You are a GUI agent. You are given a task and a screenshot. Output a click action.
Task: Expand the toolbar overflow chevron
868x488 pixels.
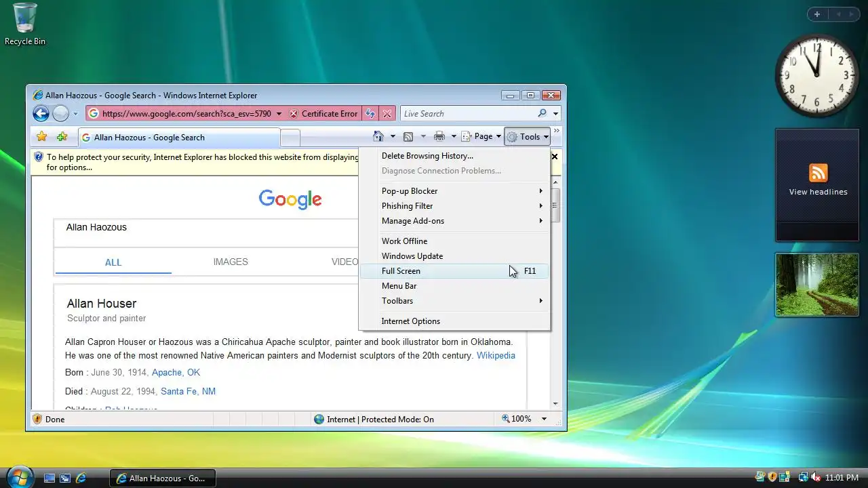pos(557,131)
